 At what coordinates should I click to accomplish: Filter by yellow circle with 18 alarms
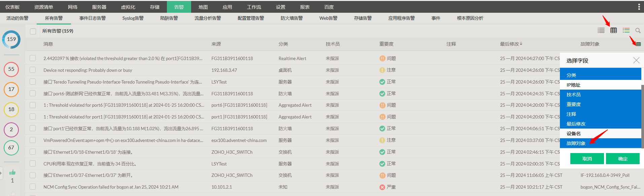pyautogui.click(x=11, y=109)
